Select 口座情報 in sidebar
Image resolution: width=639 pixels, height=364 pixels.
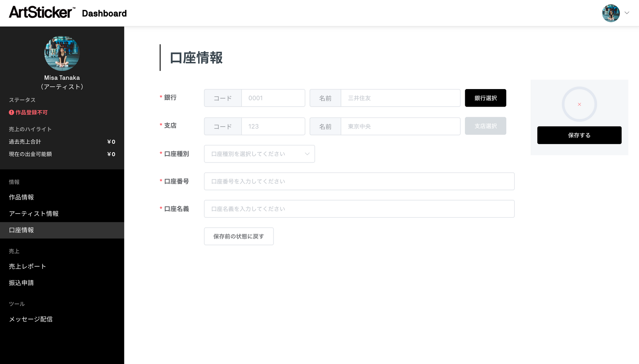click(x=21, y=230)
